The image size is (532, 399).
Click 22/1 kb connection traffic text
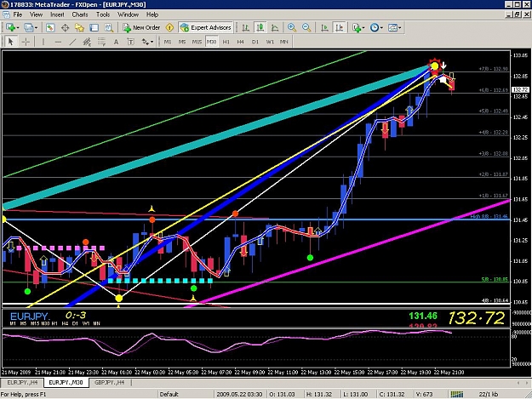click(x=489, y=394)
